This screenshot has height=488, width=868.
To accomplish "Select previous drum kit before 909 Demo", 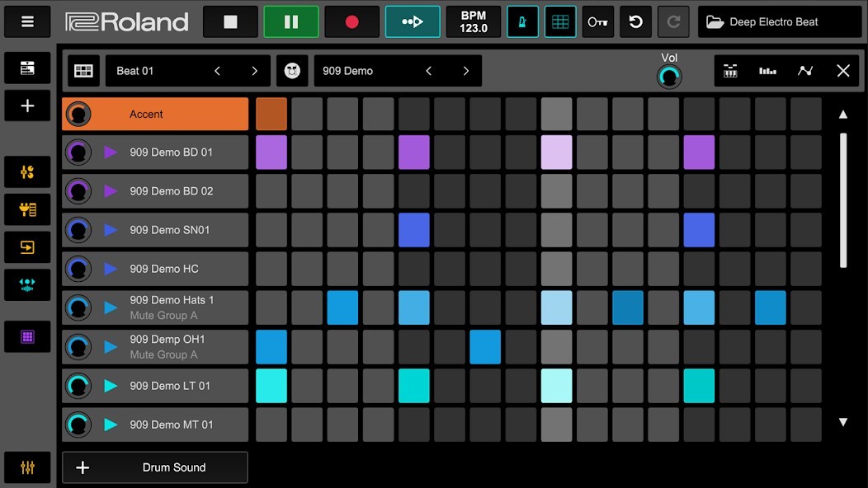I will (428, 71).
